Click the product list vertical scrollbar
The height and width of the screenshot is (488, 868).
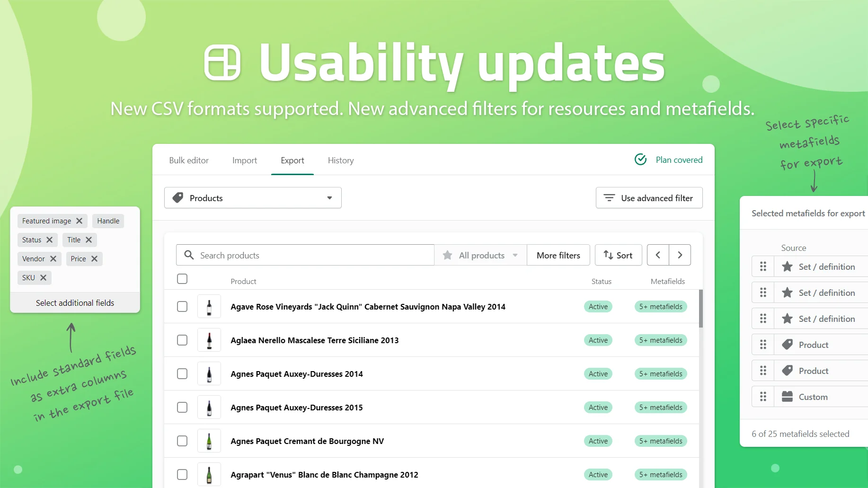point(701,309)
